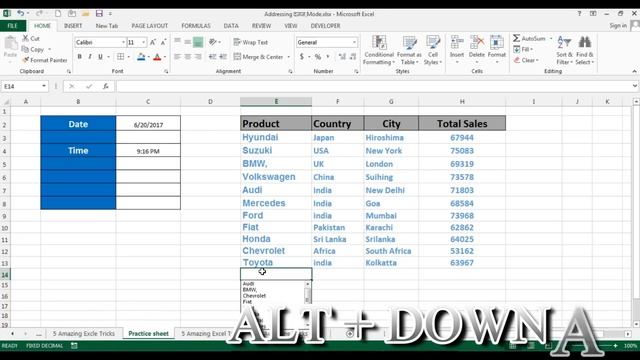Switch to the DEVELOPER tab
640x360 pixels.
click(x=325, y=26)
